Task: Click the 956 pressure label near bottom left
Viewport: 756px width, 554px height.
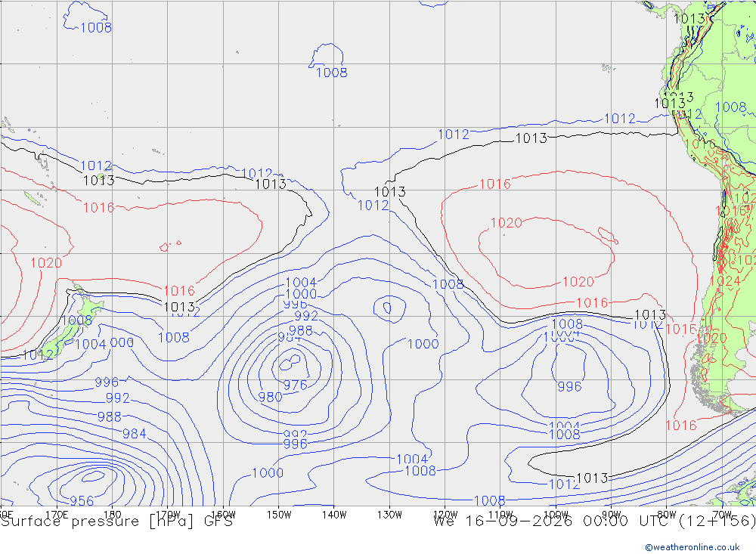Action: [82, 501]
